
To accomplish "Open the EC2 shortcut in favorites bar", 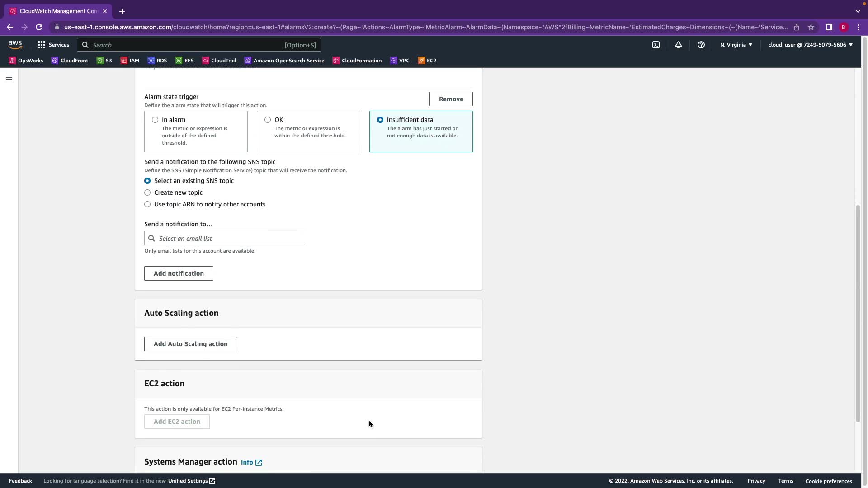I will (427, 61).
